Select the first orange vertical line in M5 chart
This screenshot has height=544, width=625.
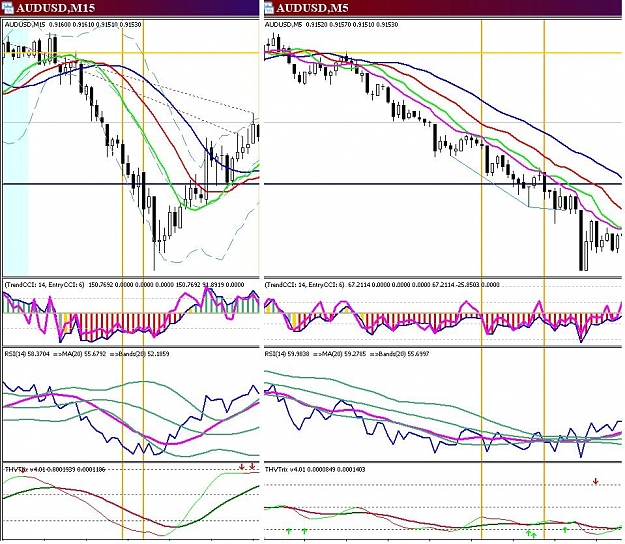[482, 279]
